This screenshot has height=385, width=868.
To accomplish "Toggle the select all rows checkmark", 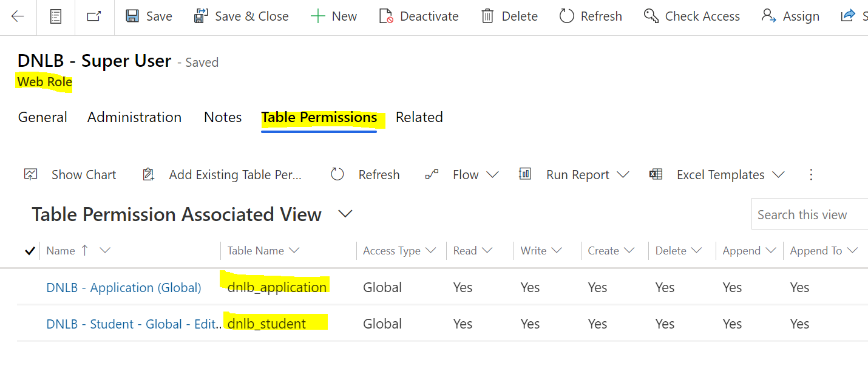I will (x=30, y=251).
